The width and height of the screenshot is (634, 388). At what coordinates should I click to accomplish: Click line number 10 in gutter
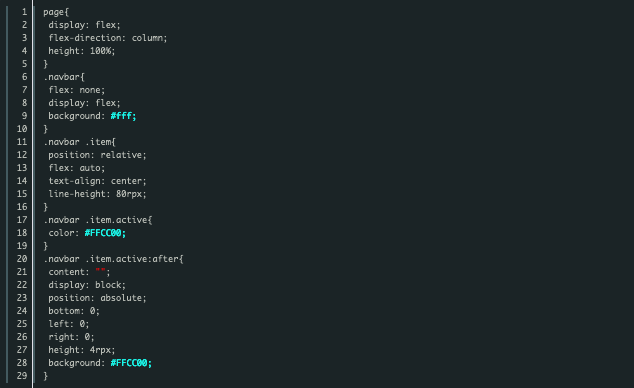(22, 129)
